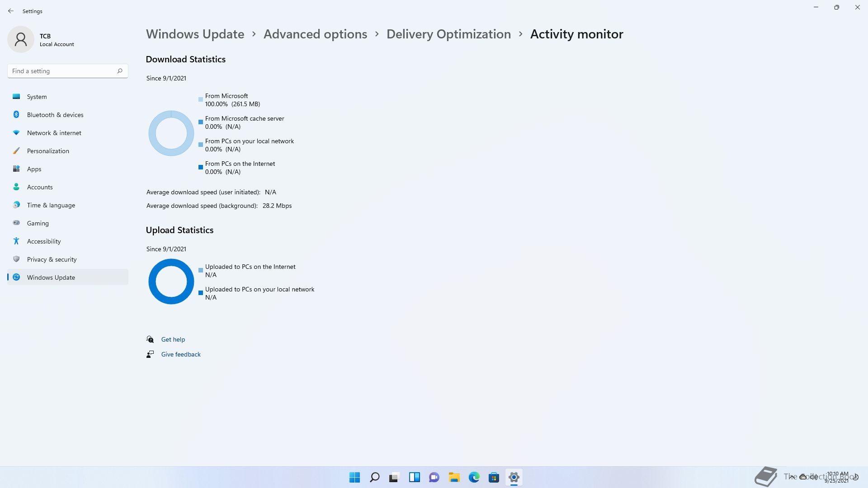
Task: Open the Gaming controller icon
Action: 16,223
